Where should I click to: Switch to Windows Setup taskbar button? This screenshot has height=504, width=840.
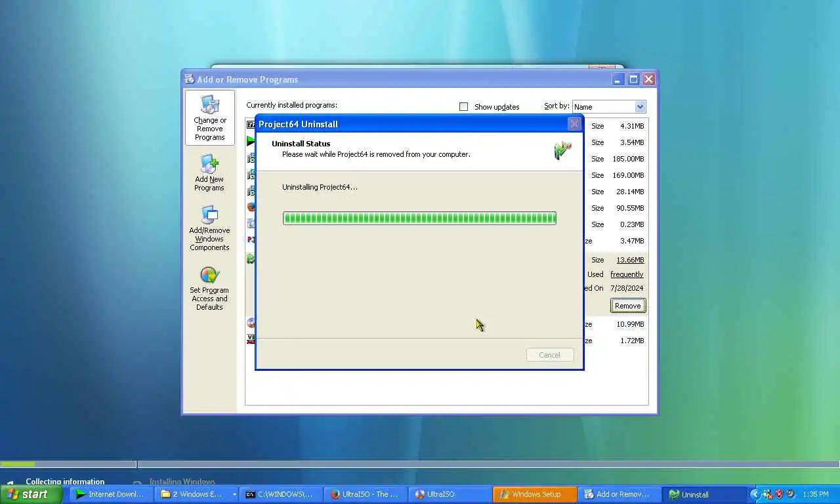click(x=535, y=494)
